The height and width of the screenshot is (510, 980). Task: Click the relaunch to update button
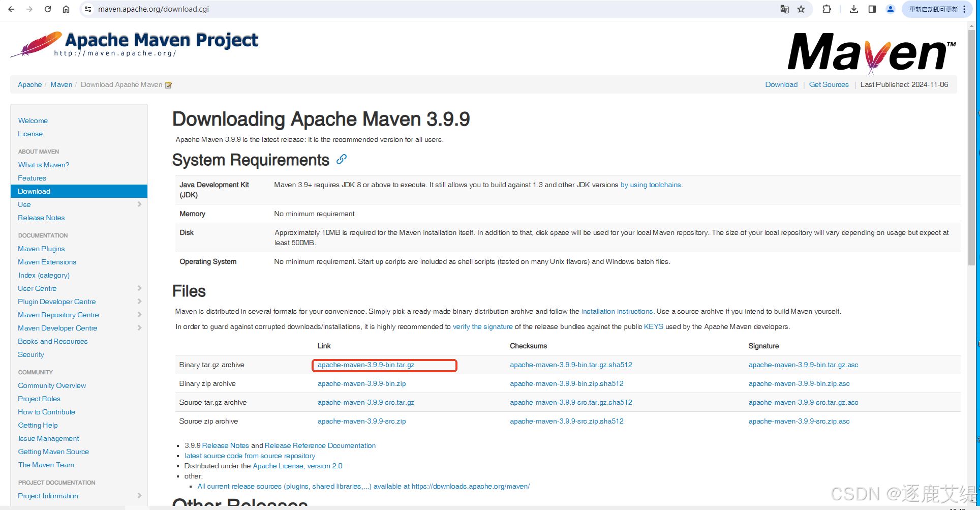(933, 9)
